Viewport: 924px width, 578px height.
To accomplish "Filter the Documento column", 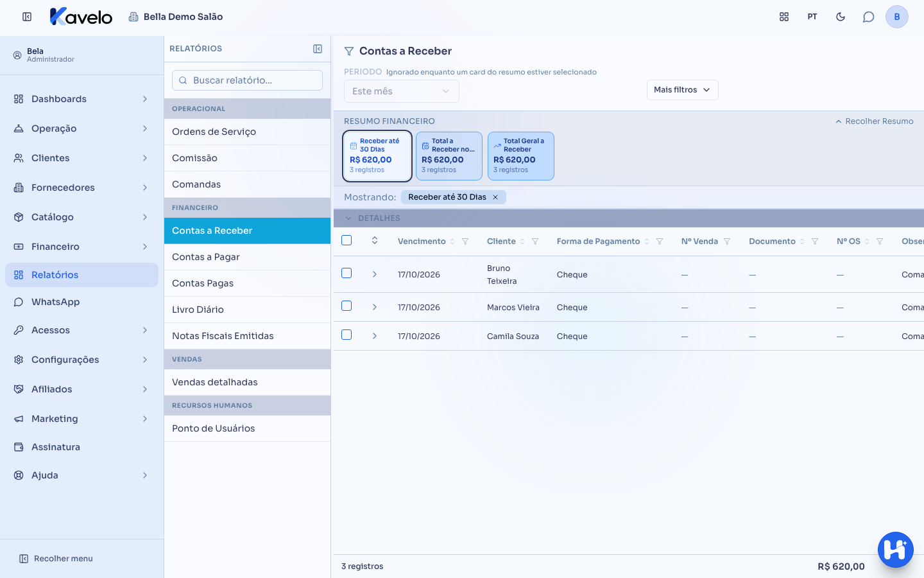I will [x=815, y=241].
